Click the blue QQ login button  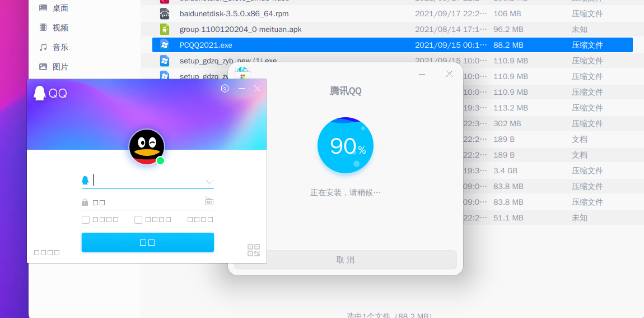(148, 242)
